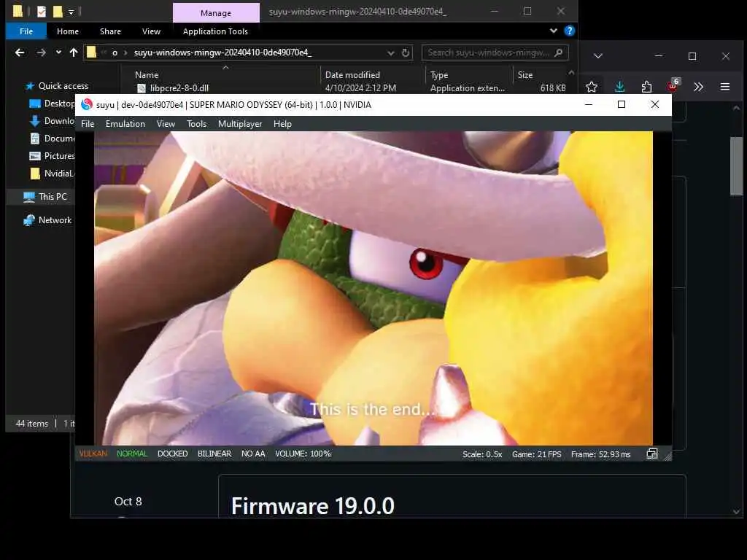747x560 pixels.
Task: Toggle the NO AA anti-aliasing button
Action: coord(253,454)
